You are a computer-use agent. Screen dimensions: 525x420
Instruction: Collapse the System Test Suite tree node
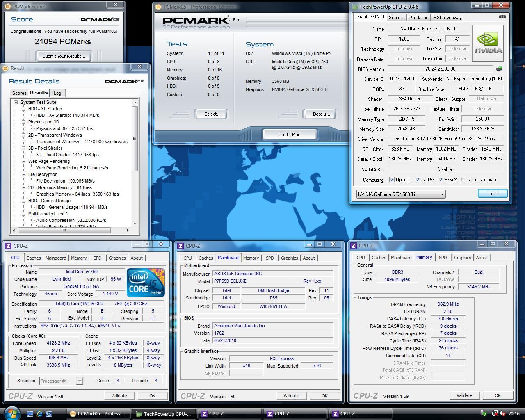pyautogui.click(x=16, y=102)
